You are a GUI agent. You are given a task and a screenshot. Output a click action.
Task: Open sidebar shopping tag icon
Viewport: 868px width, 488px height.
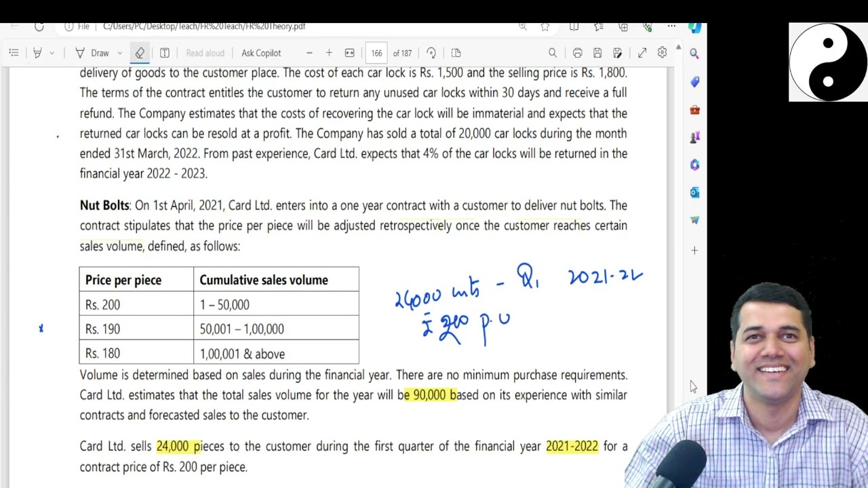694,81
